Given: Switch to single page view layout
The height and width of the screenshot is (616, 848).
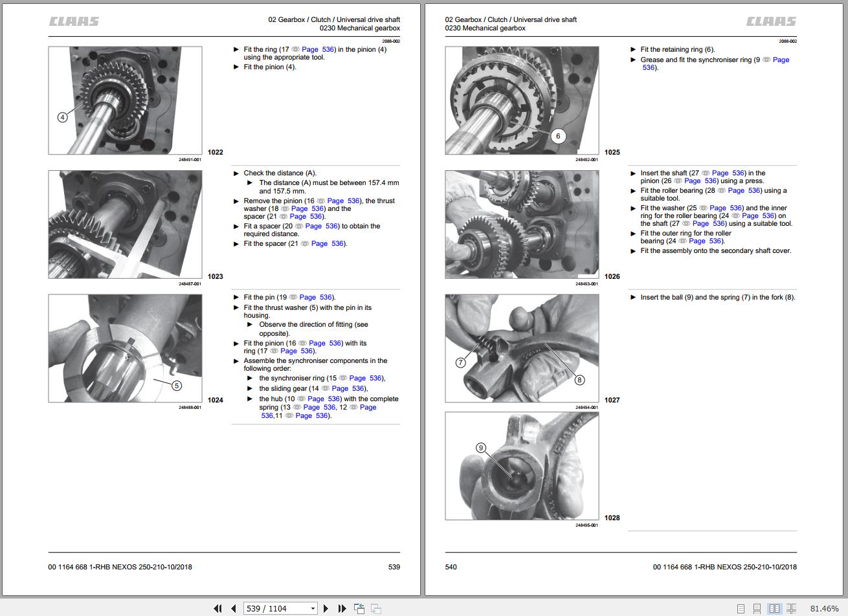Looking at the screenshot, I should coord(741,609).
